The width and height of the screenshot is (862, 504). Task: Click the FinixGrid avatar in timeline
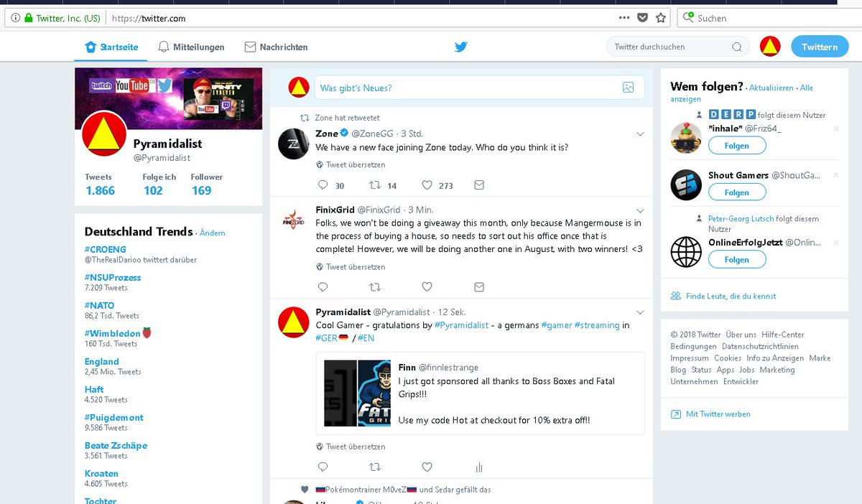pyautogui.click(x=293, y=220)
